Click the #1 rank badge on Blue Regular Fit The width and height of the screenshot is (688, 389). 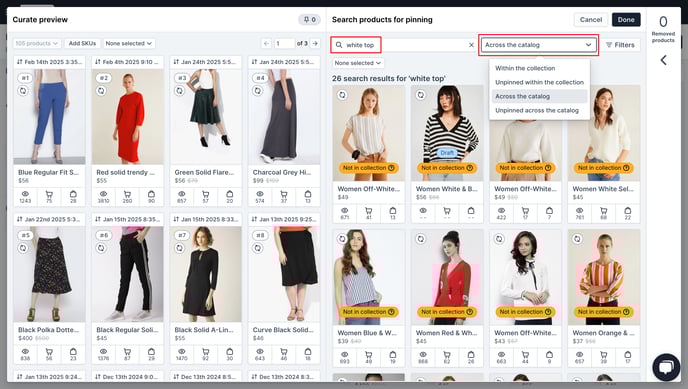click(x=25, y=78)
